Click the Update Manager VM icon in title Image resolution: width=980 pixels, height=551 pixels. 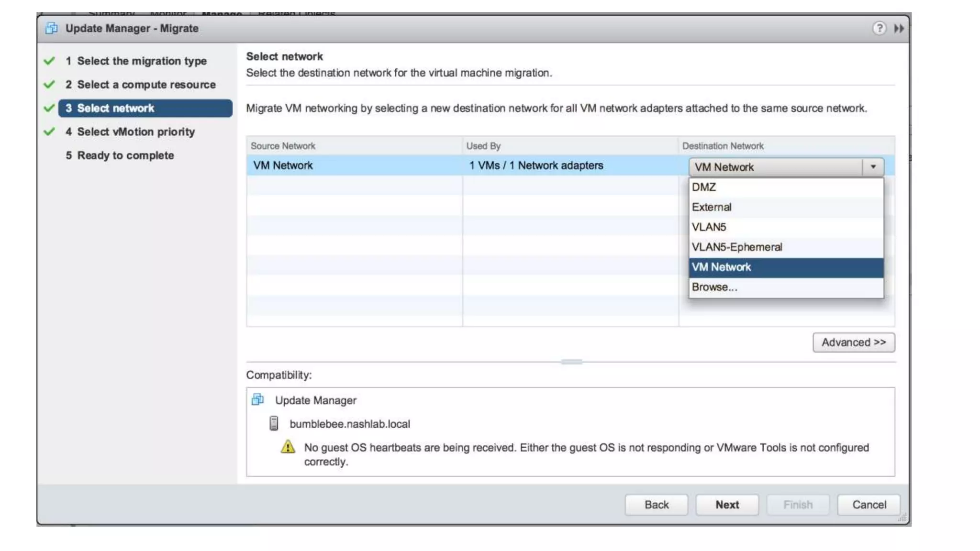[52, 28]
